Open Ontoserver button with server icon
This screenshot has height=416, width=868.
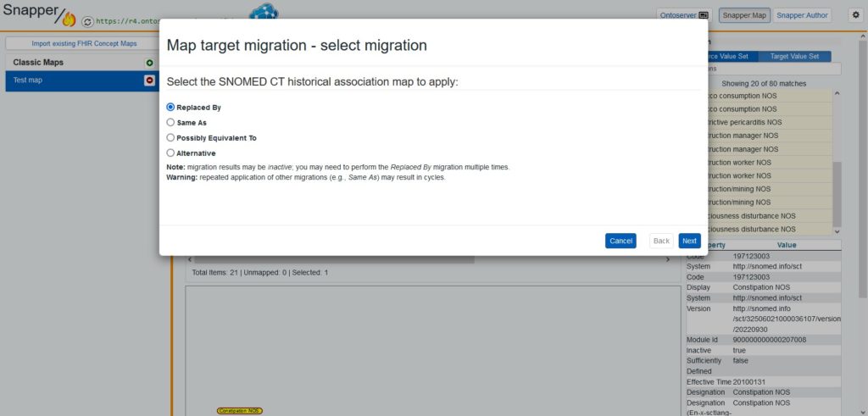tap(684, 15)
